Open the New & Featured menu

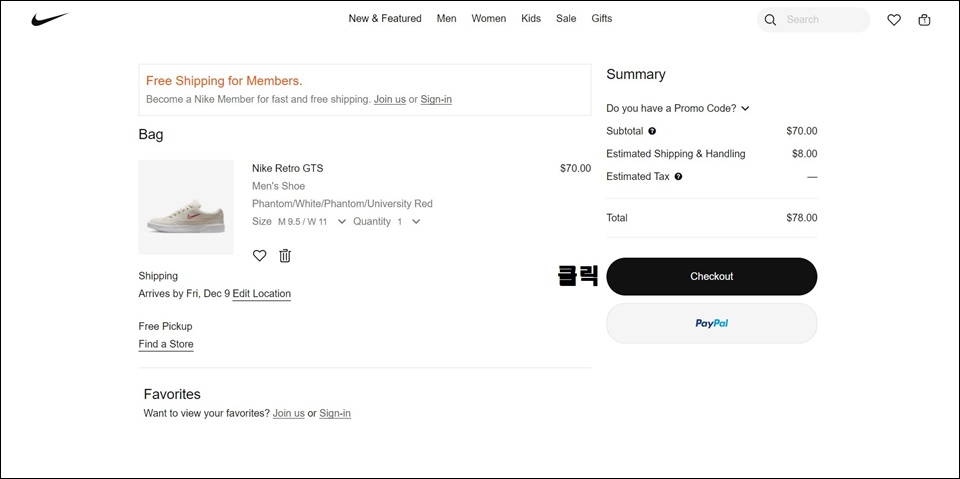pos(385,18)
